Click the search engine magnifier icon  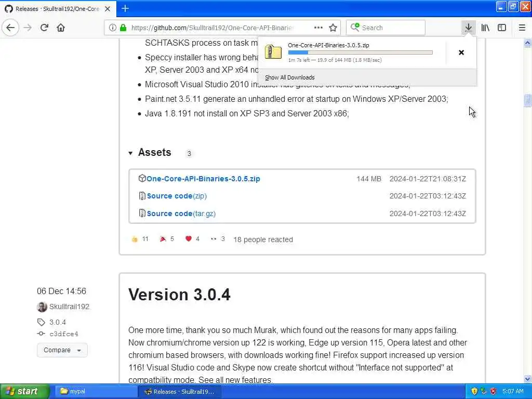pos(354,27)
